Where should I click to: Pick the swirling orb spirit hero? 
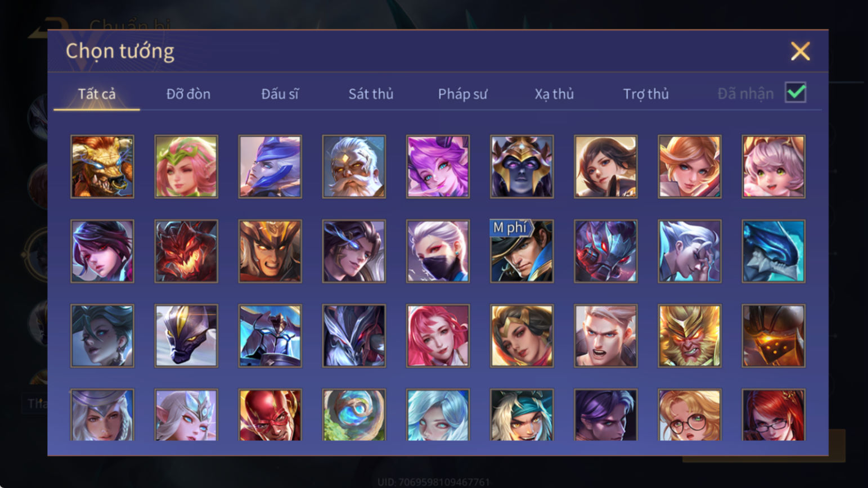pyautogui.click(x=354, y=415)
